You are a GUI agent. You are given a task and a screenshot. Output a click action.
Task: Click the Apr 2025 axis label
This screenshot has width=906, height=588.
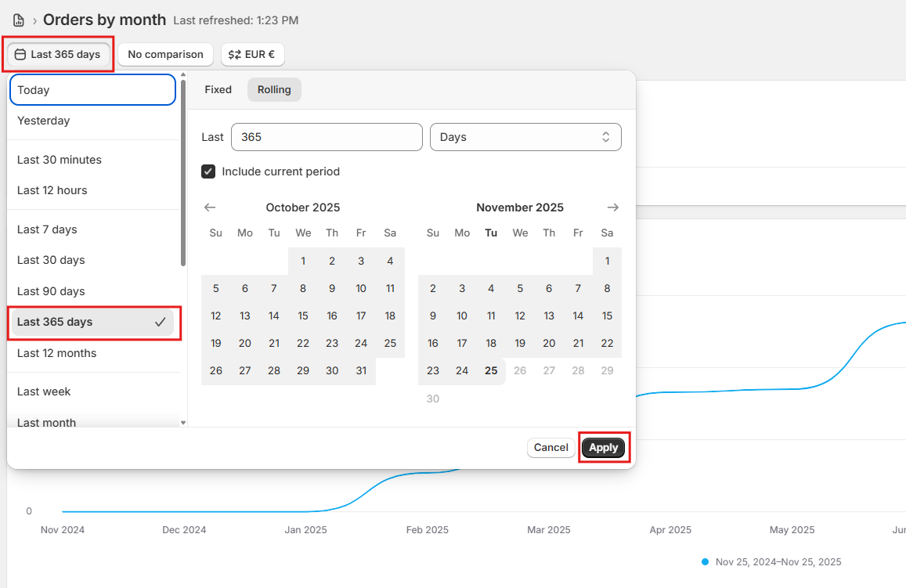point(670,529)
